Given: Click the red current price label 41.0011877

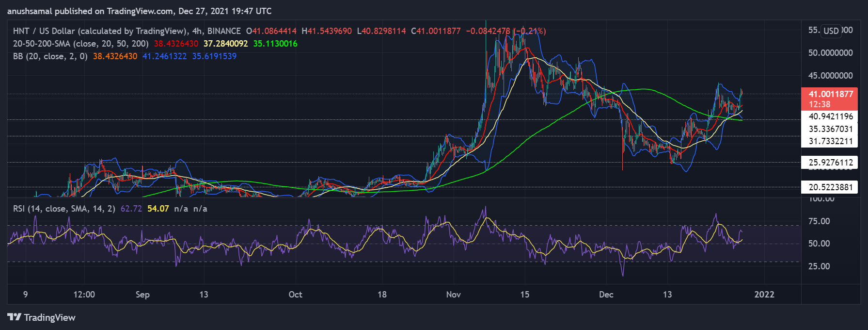Looking at the screenshot, I should (830, 94).
